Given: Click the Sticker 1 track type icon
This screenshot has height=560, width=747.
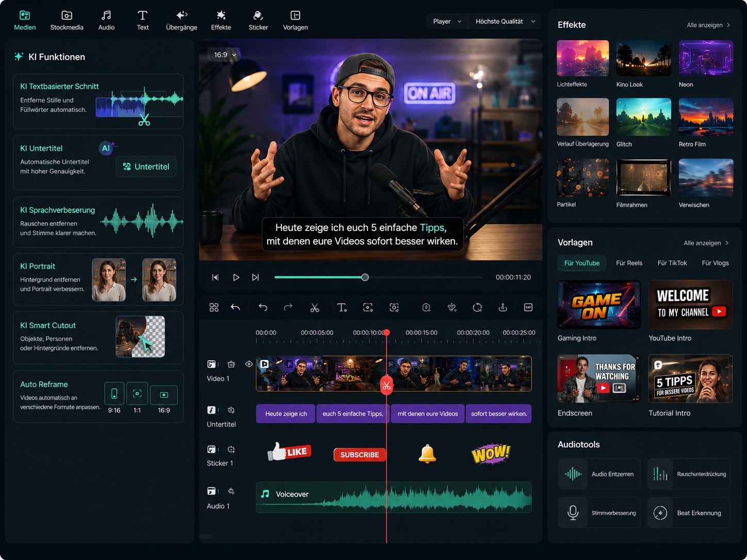Looking at the screenshot, I should pyautogui.click(x=212, y=449).
